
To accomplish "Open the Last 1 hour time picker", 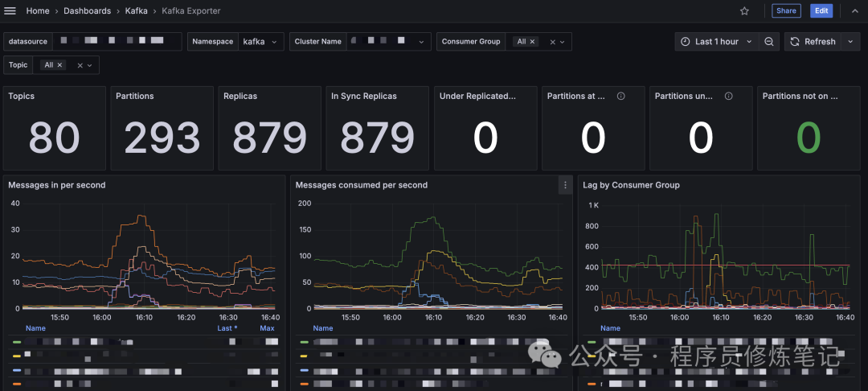I will tap(716, 42).
